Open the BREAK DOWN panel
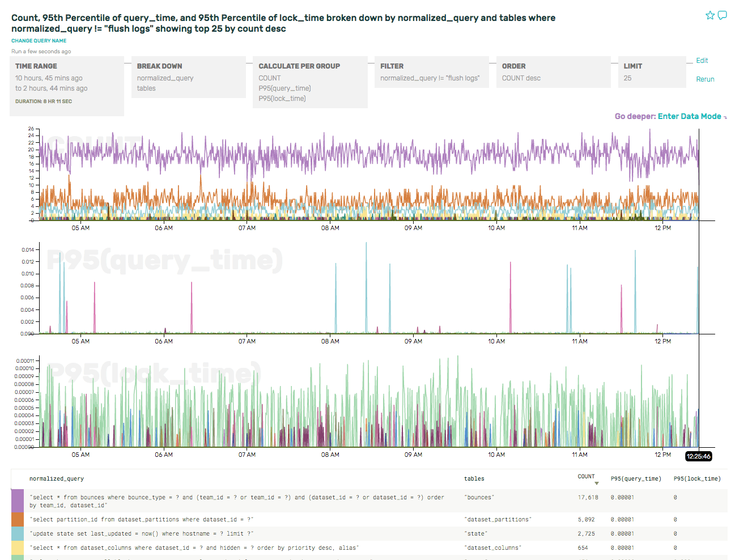Screen dimensions: 735x560 tap(189, 77)
